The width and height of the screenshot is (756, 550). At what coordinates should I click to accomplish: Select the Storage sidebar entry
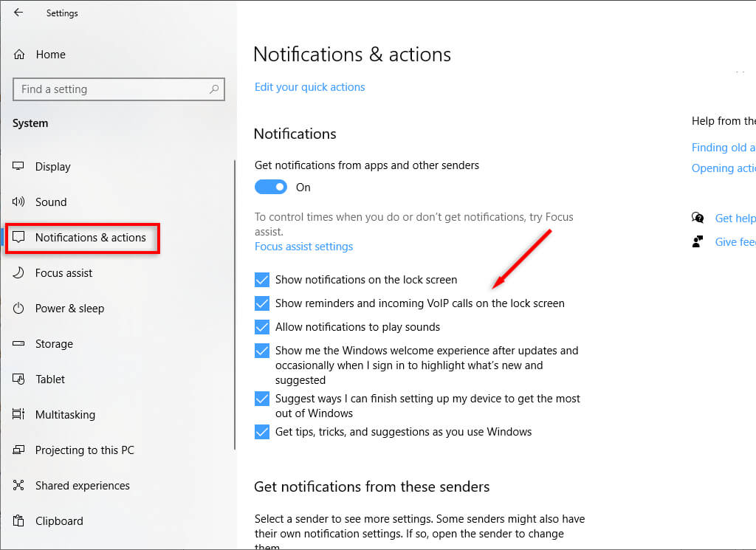tap(54, 344)
